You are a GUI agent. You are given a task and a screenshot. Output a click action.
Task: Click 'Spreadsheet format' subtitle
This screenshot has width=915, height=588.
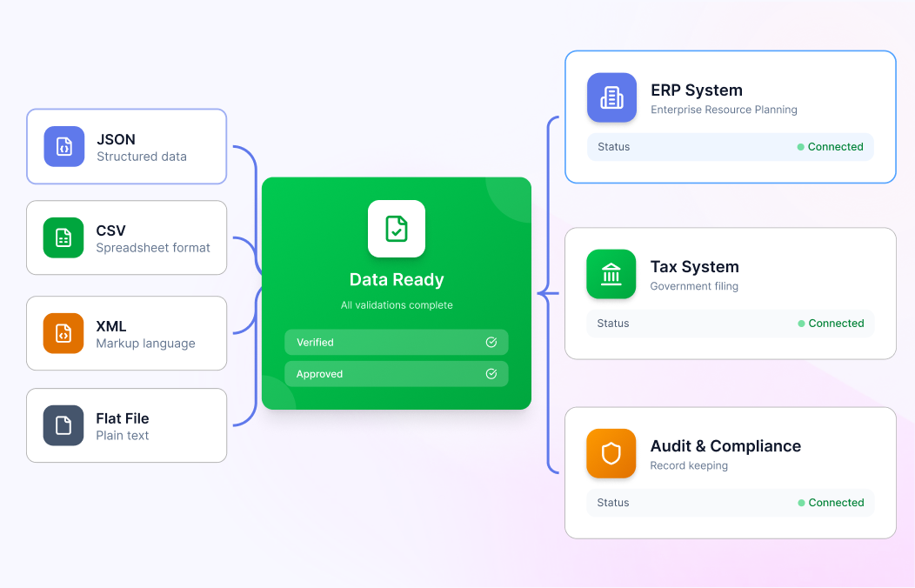tap(153, 248)
